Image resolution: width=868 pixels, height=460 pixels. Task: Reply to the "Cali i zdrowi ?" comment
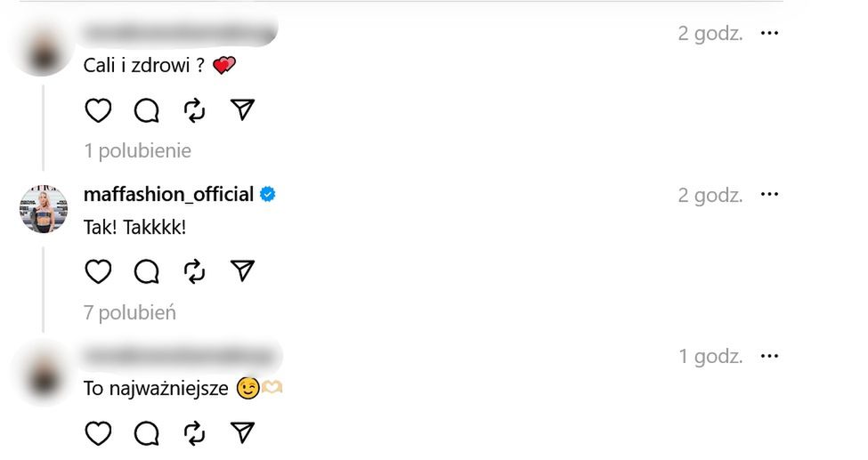tap(146, 110)
